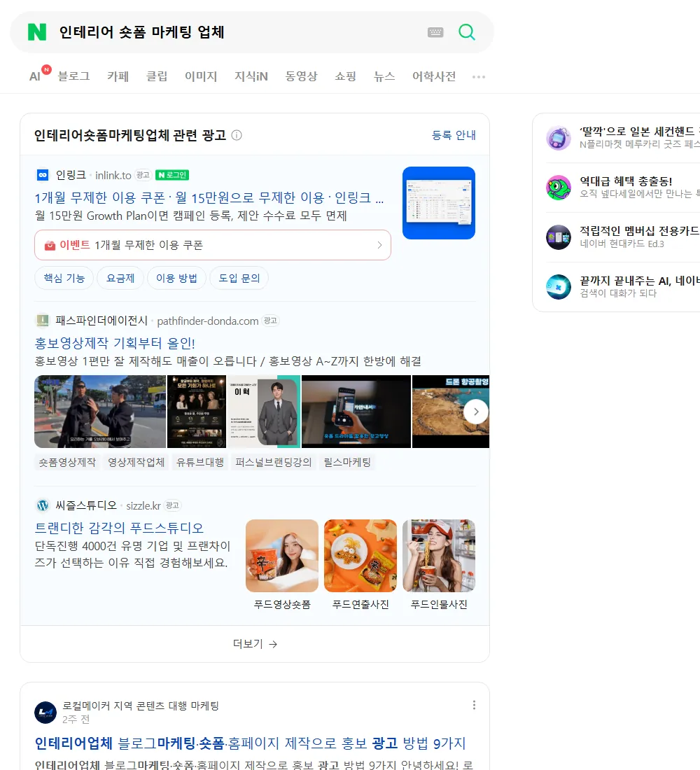700x770 pixels.
Task: Click the 메루카리 N플리마켓 banner icon
Action: point(559,138)
